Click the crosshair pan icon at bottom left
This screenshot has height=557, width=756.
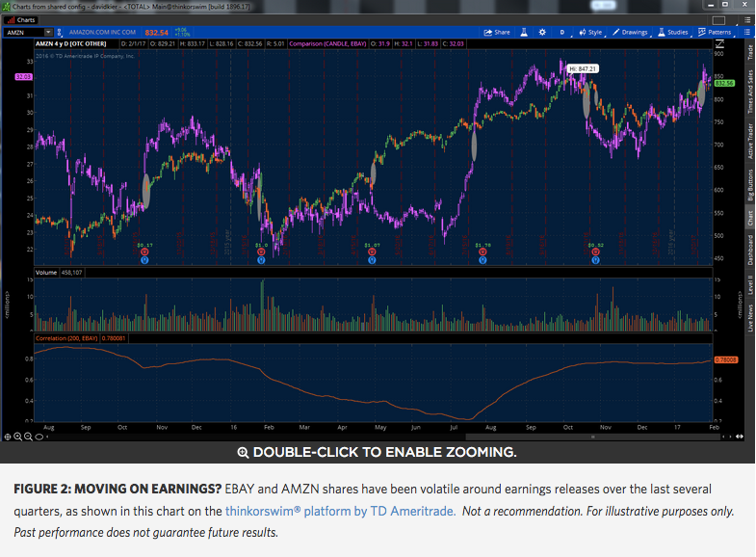[x=8, y=437]
